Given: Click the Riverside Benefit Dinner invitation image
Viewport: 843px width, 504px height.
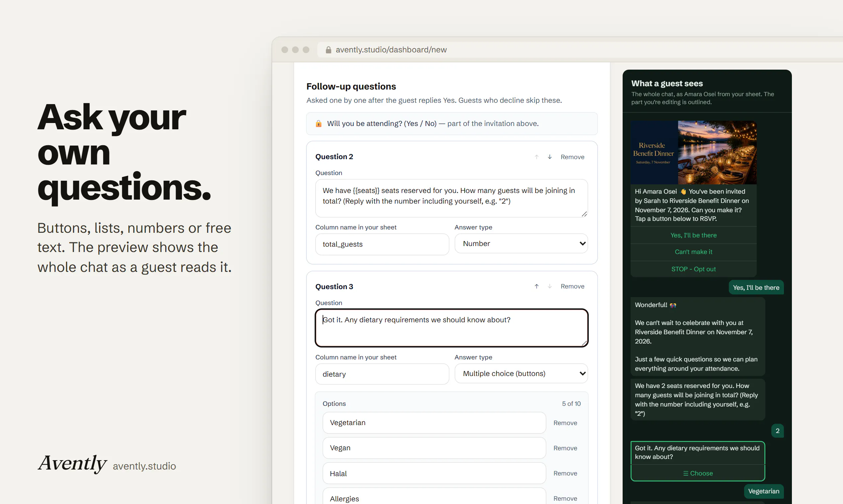Looking at the screenshot, I should pos(693,153).
